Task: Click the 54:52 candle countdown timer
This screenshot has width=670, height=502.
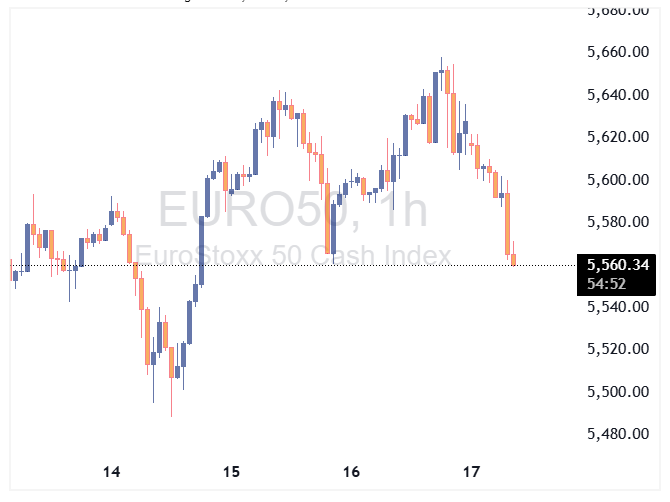Action: (608, 284)
